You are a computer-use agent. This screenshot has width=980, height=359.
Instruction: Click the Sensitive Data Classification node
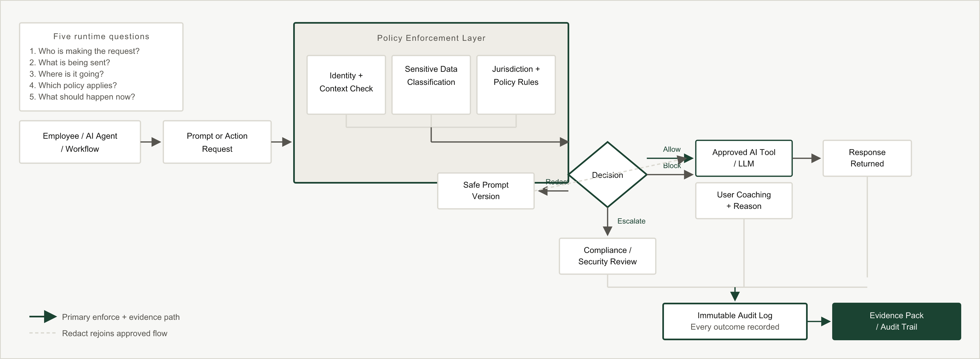tap(431, 85)
